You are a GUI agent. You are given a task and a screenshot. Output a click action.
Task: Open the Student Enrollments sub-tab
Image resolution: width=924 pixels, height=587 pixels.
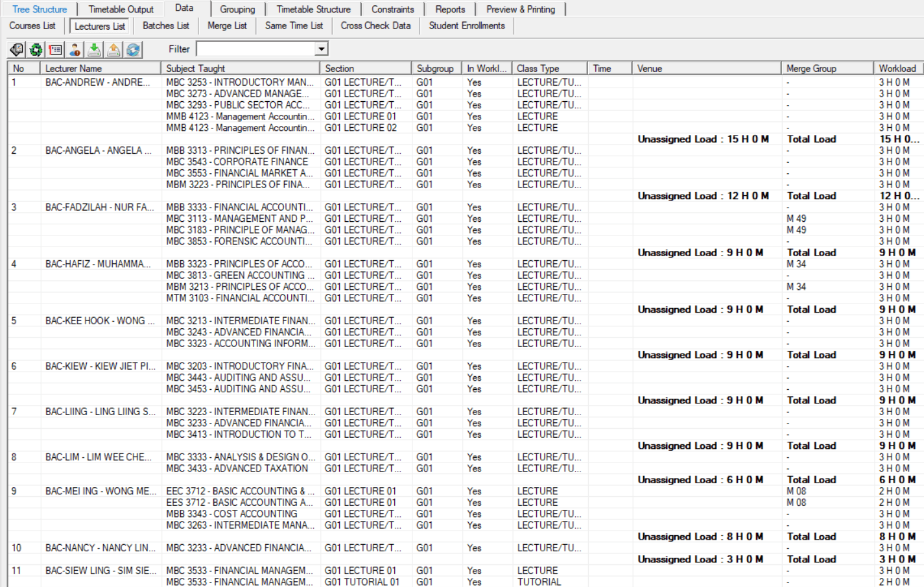click(x=467, y=26)
